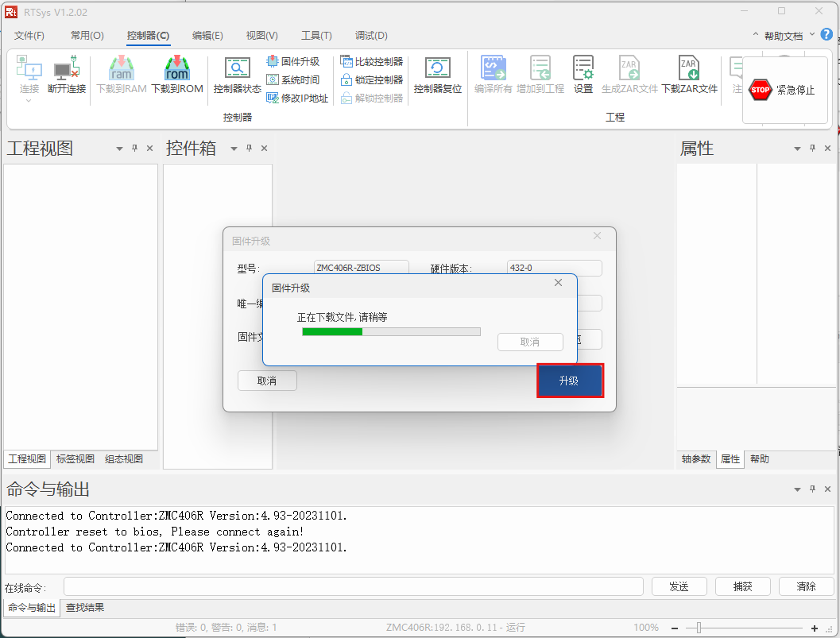The width and height of the screenshot is (840, 638).
Task: Click Controller Reset (控制器复位) icon
Action: click(438, 74)
